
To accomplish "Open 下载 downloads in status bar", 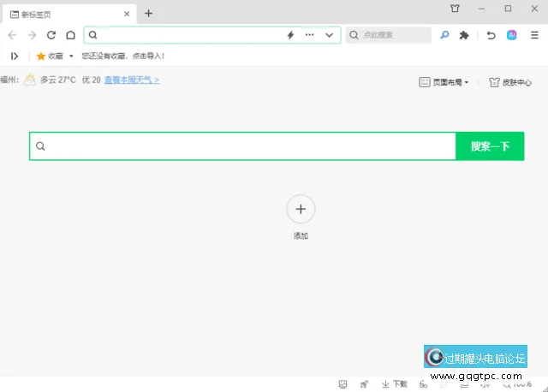I will (x=395, y=384).
